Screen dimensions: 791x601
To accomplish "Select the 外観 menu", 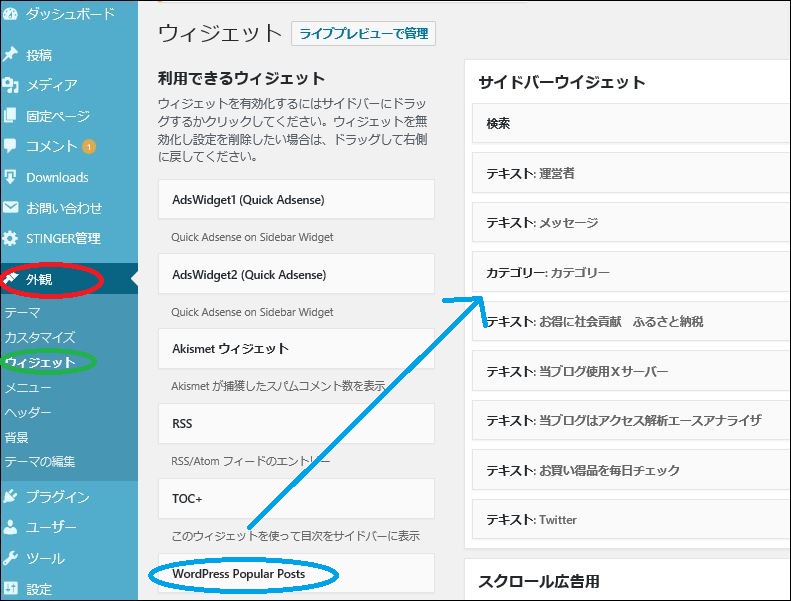I will pyautogui.click(x=69, y=279).
